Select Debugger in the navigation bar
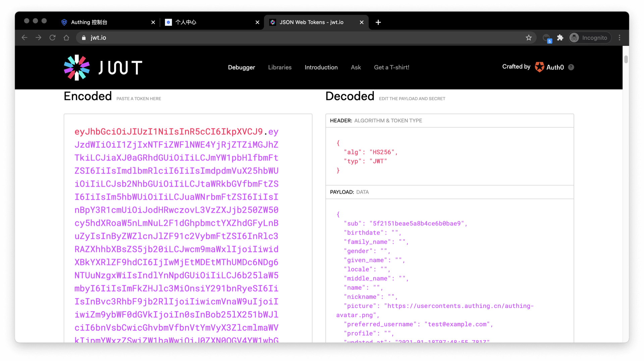 click(x=241, y=67)
